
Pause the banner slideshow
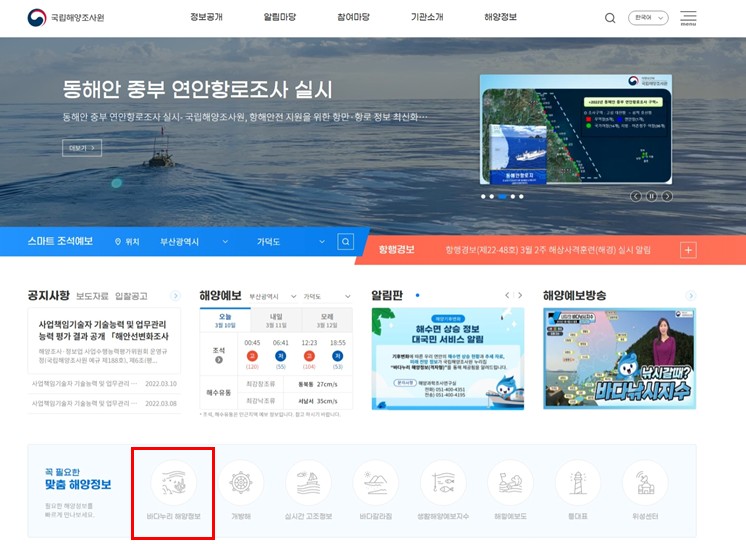click(x=651, y=196)
